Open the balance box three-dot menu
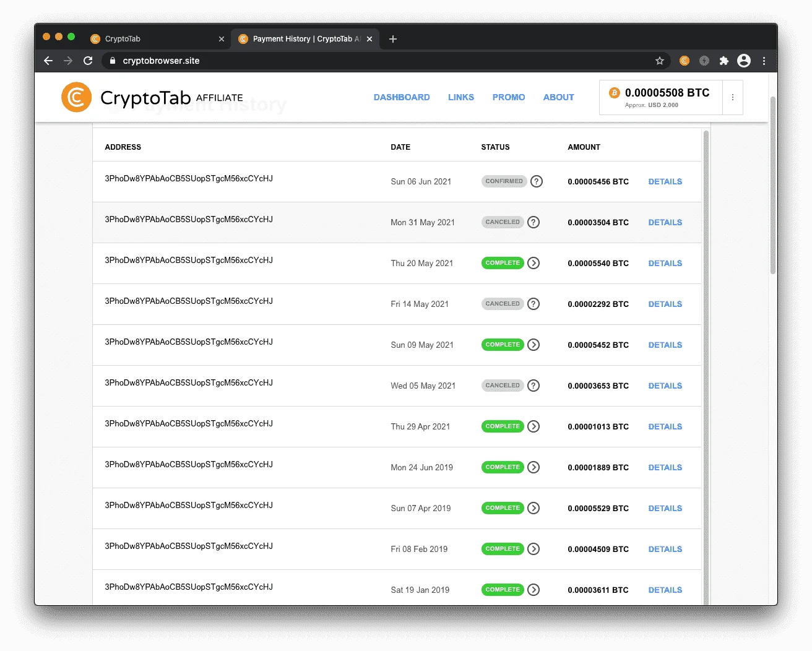This screenshot has height=651, width=812. 733,97
